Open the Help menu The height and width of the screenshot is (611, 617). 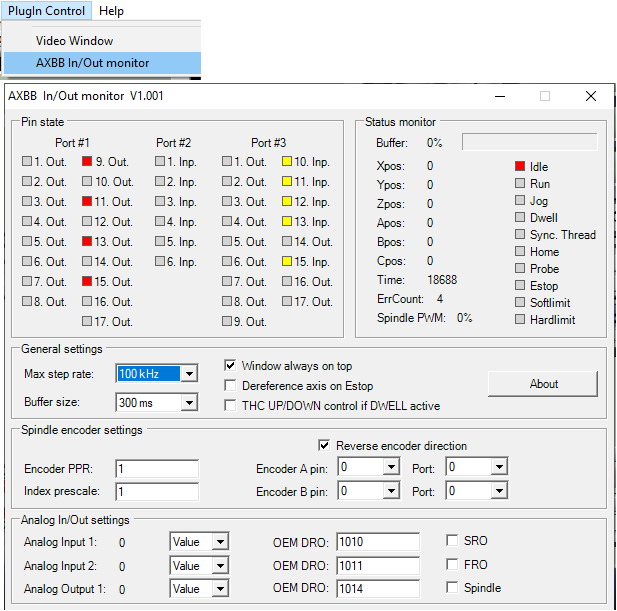coord(111,11)
